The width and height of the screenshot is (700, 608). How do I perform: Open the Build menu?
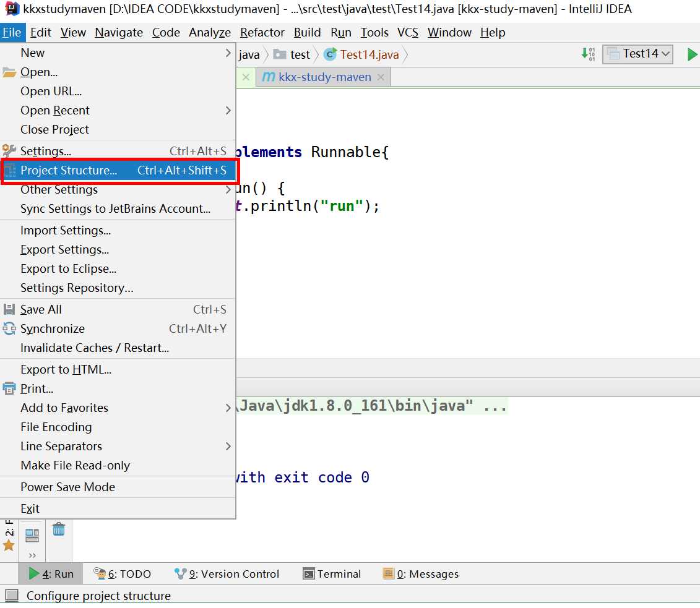307,33
